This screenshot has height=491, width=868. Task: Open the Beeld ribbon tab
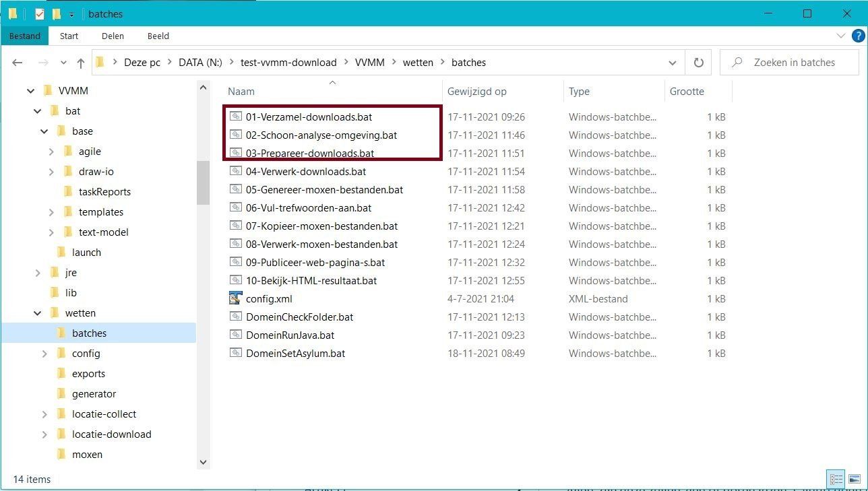pyautogui.click(x=158, y=36)
